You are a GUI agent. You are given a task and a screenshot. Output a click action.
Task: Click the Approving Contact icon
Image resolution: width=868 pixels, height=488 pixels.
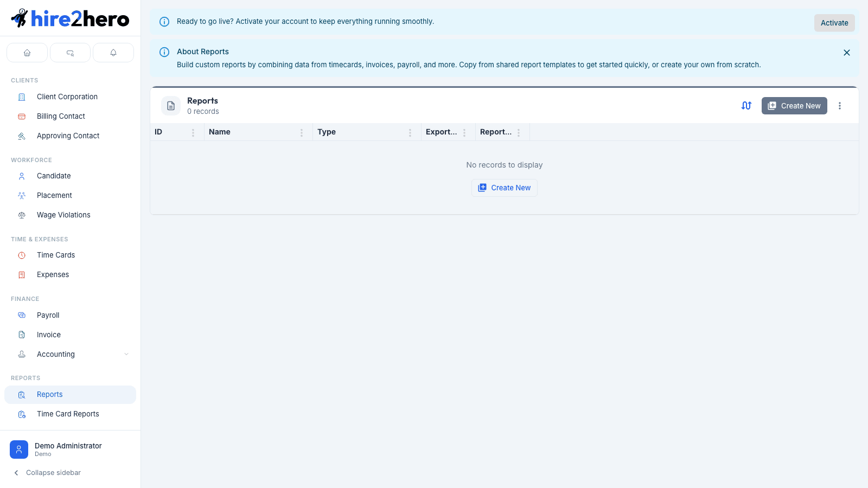[x=22, y=136]
